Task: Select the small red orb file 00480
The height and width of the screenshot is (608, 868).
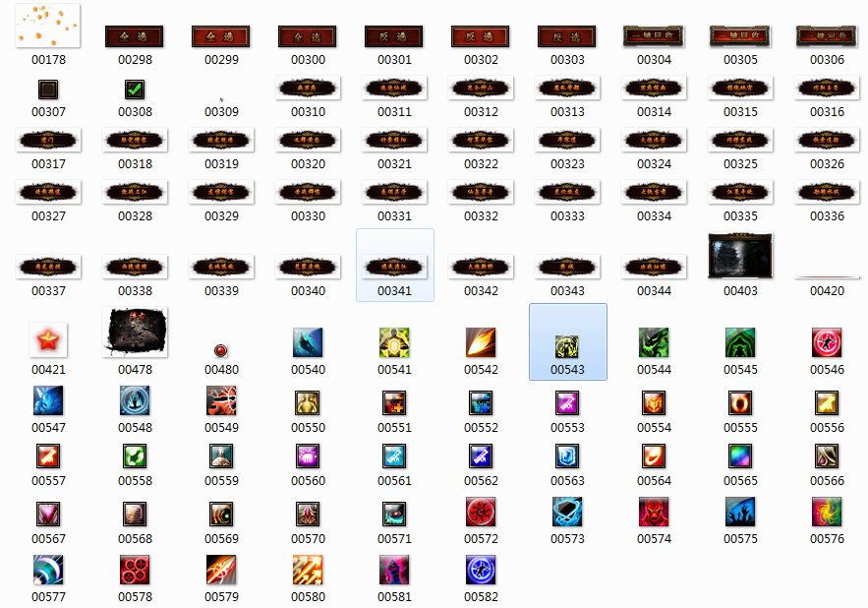Action: (221, 350)
